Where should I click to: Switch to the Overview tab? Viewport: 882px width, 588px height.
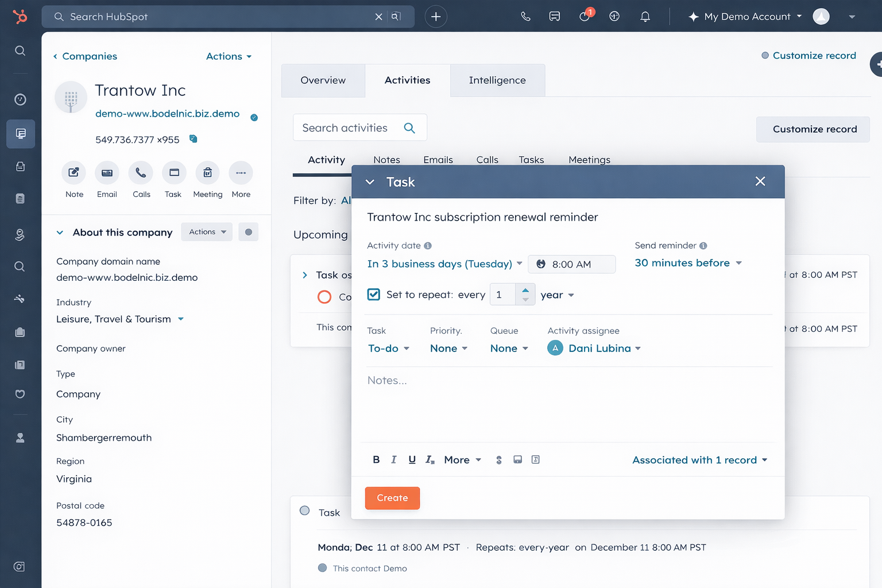(x=323, y=80)
